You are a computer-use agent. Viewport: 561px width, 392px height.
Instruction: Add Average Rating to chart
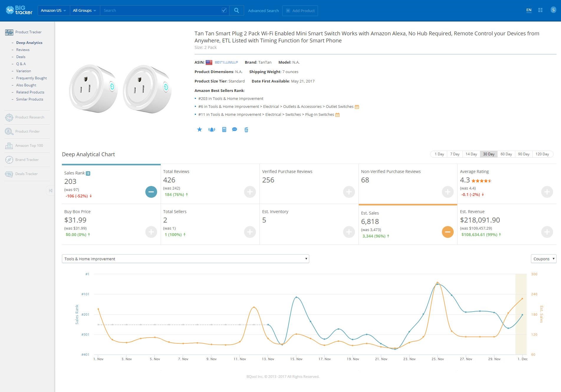point(547,192)
